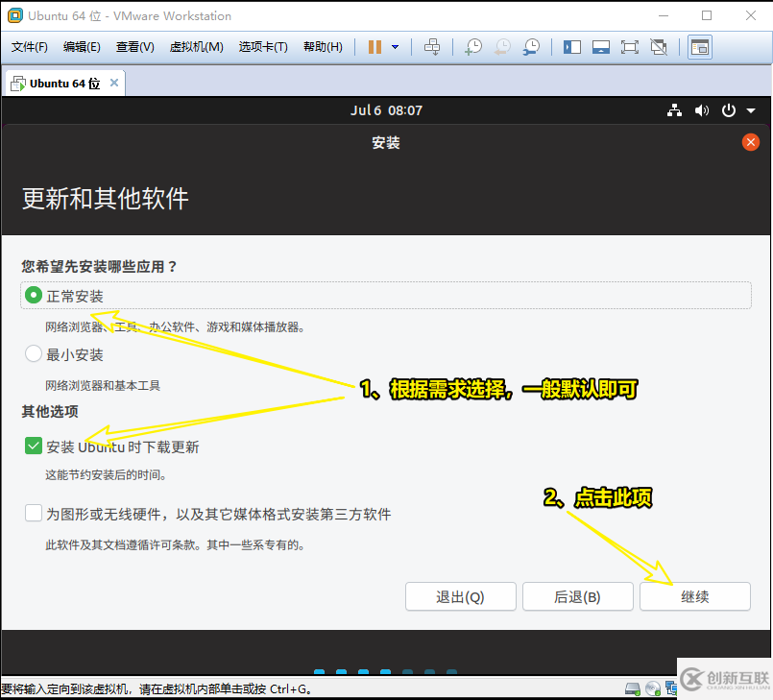Send Ctrl+Alt+Del to the virtual machine
Image resolution: width=773 pixels, height=700 pixels.
432,47
